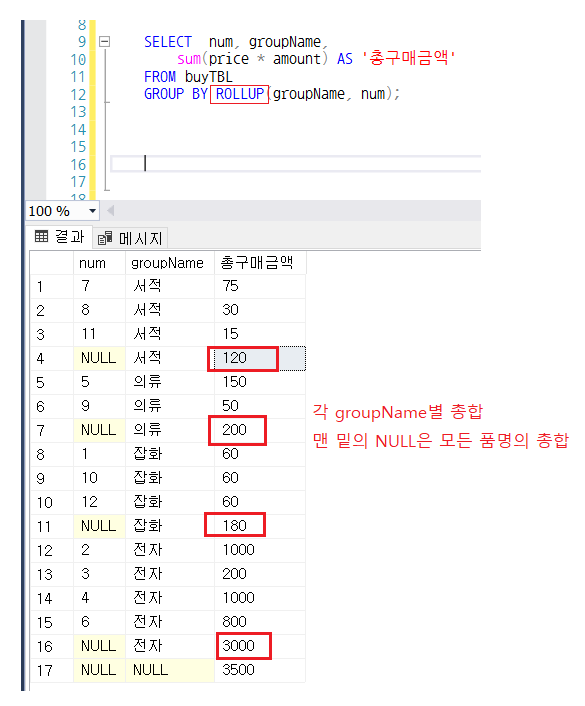Select the cell with value 180
585x706 pixels.
click(x=260, y=526)
